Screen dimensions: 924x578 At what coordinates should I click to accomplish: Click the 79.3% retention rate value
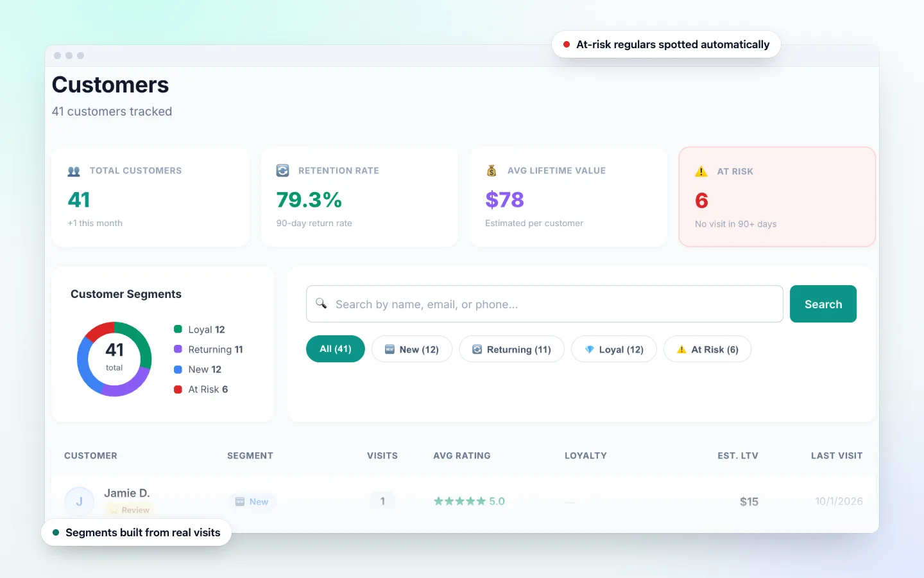(x=309, y=200)
